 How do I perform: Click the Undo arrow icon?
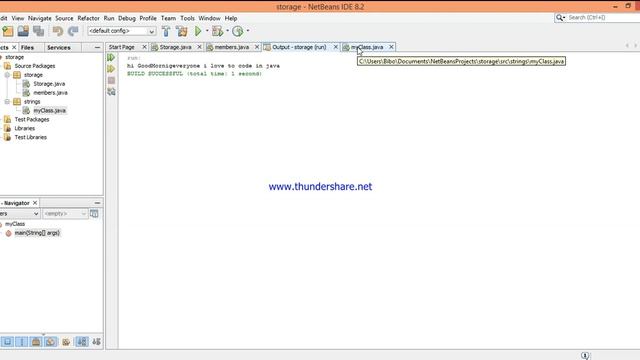pos(58,31)
